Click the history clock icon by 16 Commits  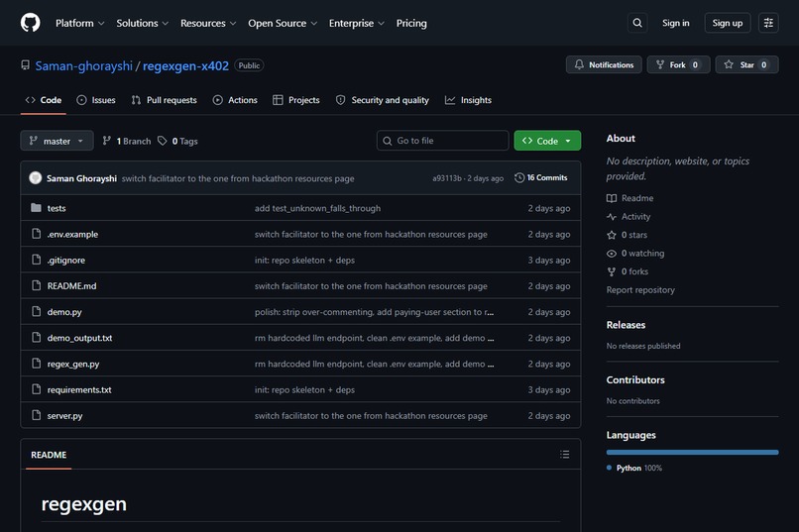519,177
